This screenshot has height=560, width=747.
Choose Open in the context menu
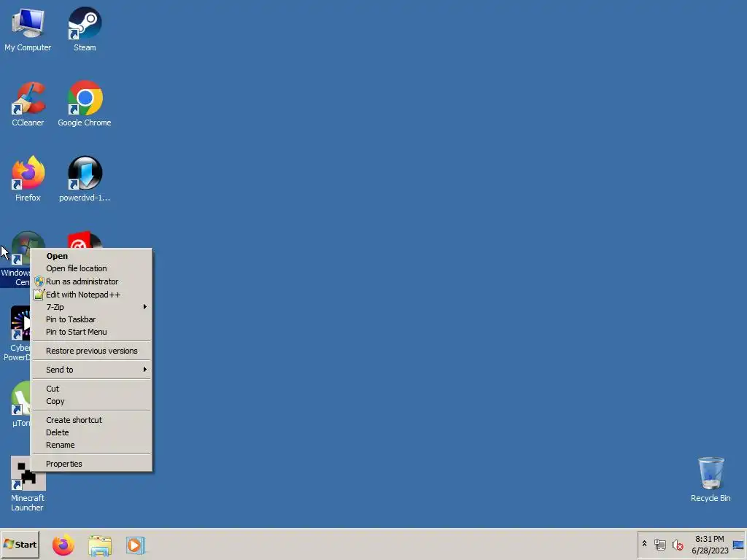tap(91, 256)
